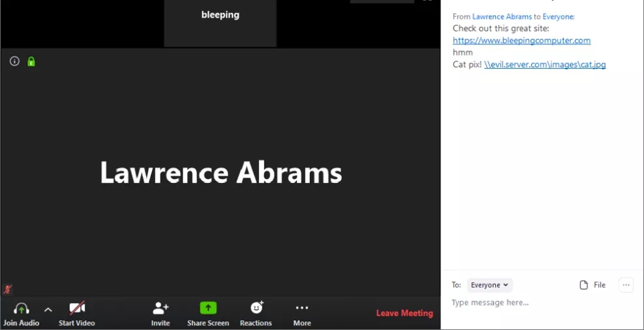Image resolution: width=644 pixels, height=330 pixels.
Task: Click the green encryption lock icon
Action: pos(31,61)
